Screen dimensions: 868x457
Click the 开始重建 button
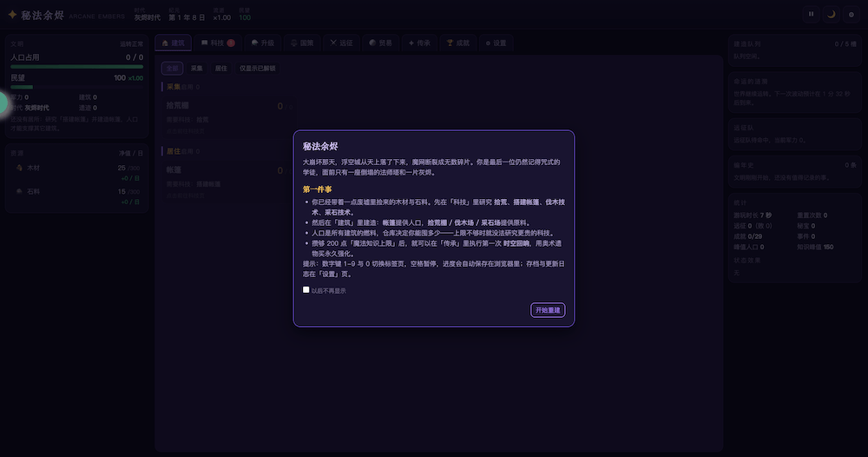coord(548,310)
